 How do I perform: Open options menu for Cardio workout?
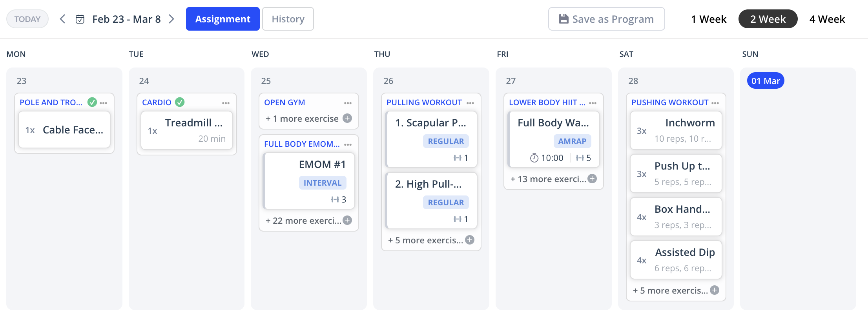coord(226,103)
